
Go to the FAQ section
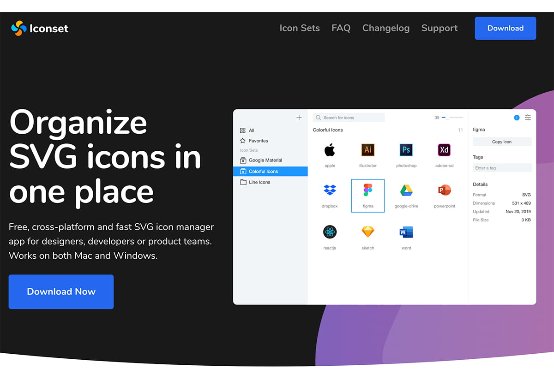pos(341,28)
